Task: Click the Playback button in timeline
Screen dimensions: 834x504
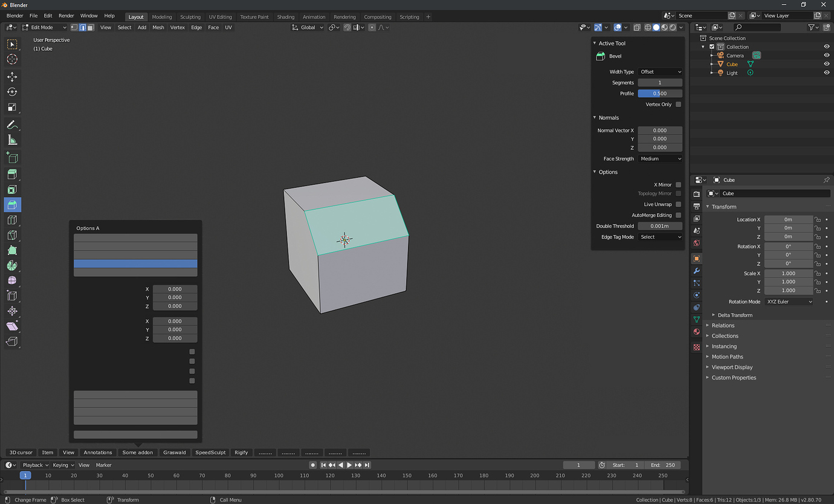Action: point(35,465)
